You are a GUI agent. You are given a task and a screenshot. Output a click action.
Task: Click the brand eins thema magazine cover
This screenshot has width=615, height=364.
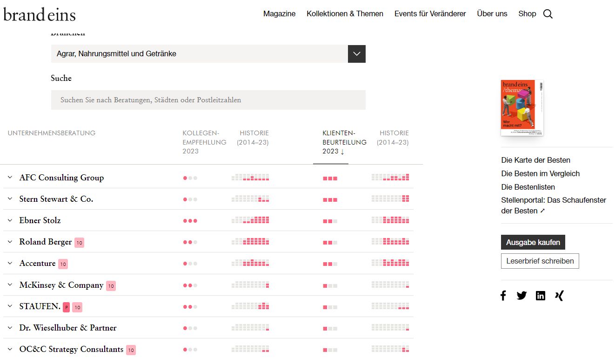point(521,107)
